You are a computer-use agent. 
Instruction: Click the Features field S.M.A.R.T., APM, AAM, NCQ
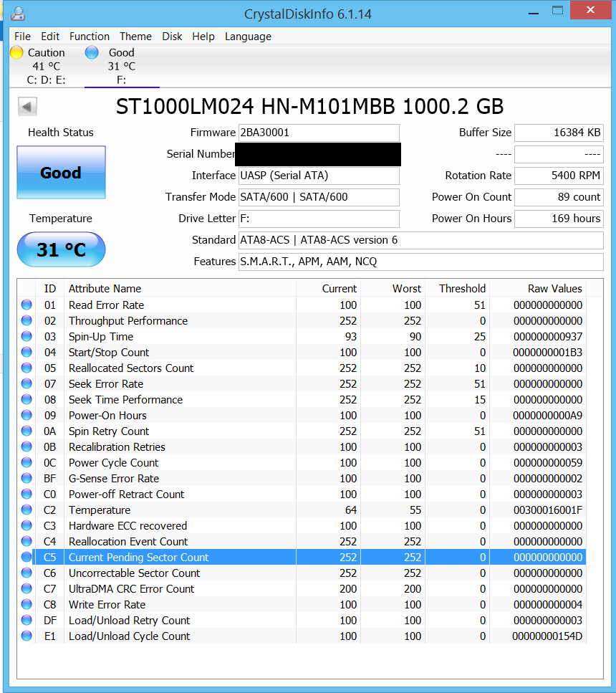420,262
